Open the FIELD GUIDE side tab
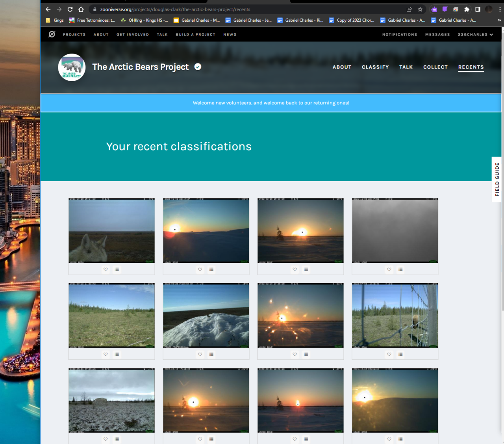Image resolution: width=504 pixels, height=444 pixels. 497,179
